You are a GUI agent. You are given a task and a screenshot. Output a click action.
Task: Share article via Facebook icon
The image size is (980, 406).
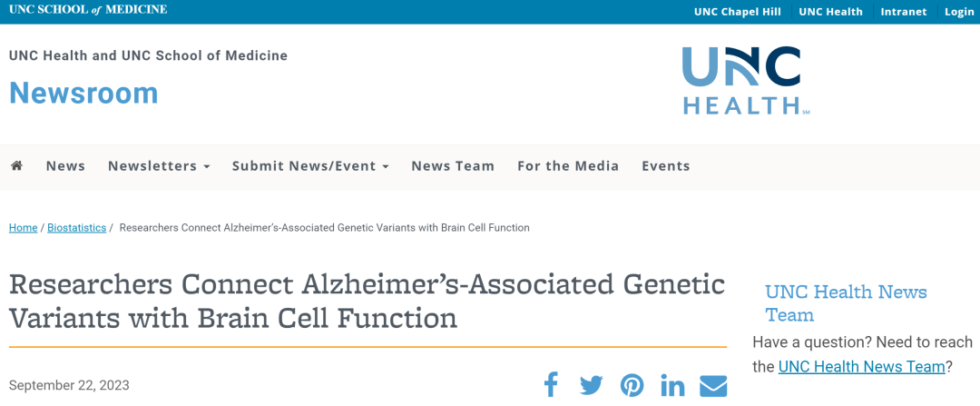pyautogui.click(x=551, y=385)
